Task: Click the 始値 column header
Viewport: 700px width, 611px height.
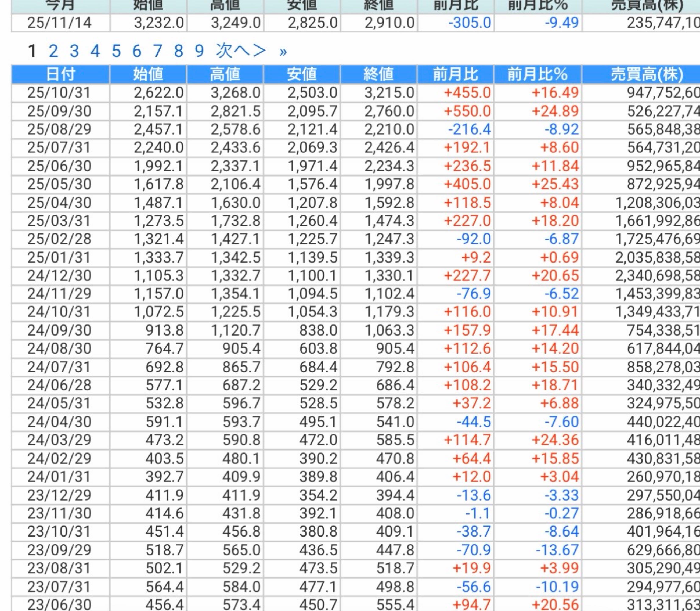Action: point(148,74)
